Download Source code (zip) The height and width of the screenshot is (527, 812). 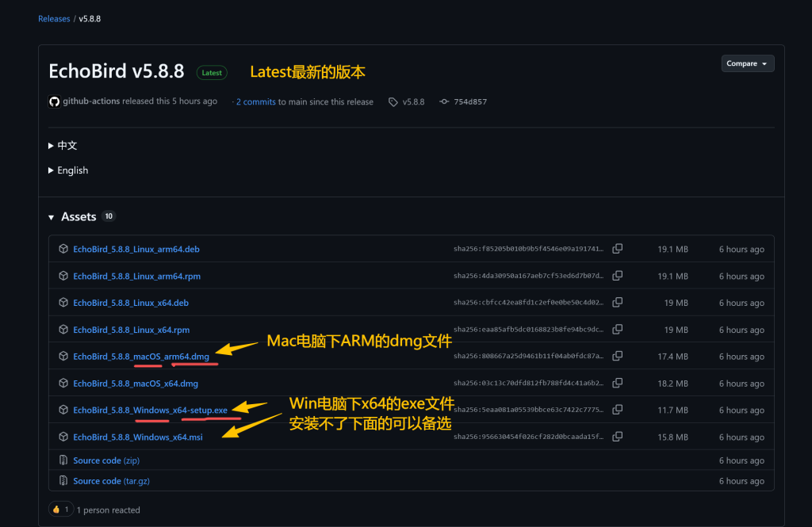click(106, 460)
